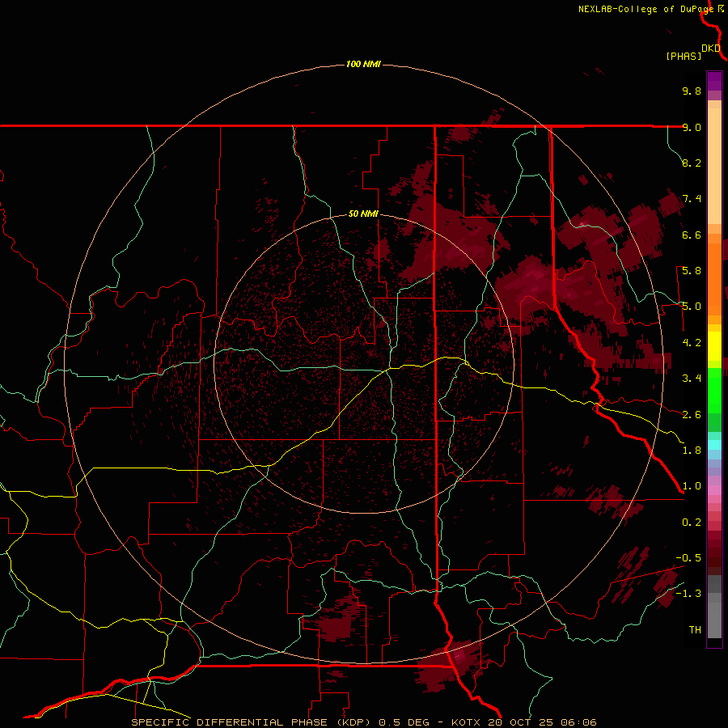Click the orange segment of the color bar

[714, 279]
